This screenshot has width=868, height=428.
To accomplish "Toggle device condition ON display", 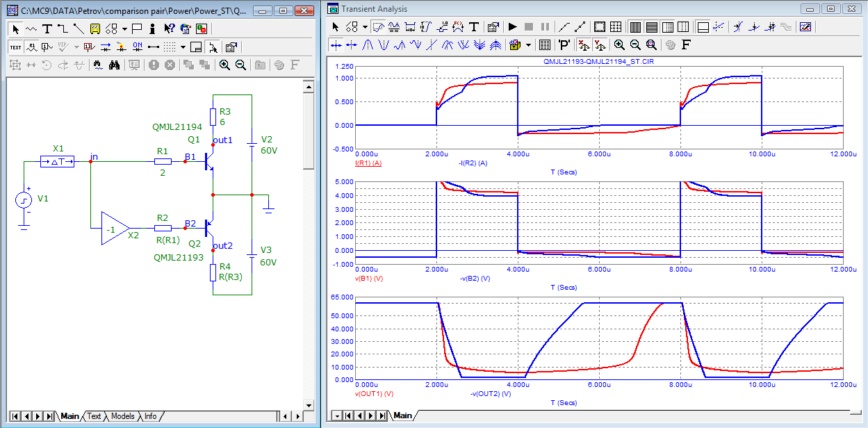I will pyautogui.click(x=137, y=47).
